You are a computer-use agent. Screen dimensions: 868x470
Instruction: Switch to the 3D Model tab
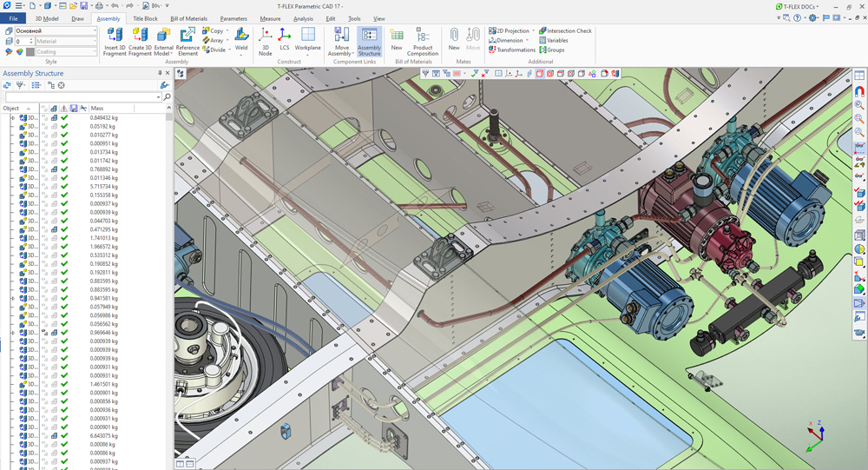click(x=47, y=18)
